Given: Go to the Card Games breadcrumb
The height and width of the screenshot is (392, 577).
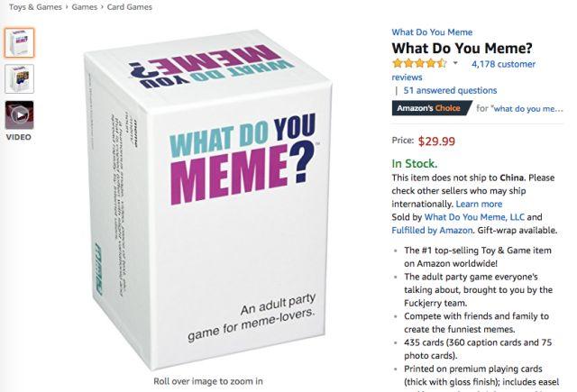Looking at the screenshot, I should point(130,7).
